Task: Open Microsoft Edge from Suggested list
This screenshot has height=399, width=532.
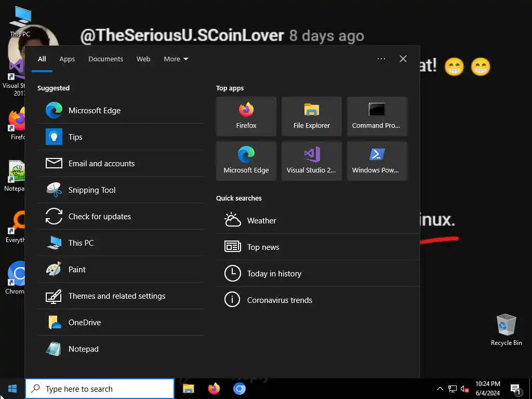Action: pyautogui.click(x=121, y=110)
